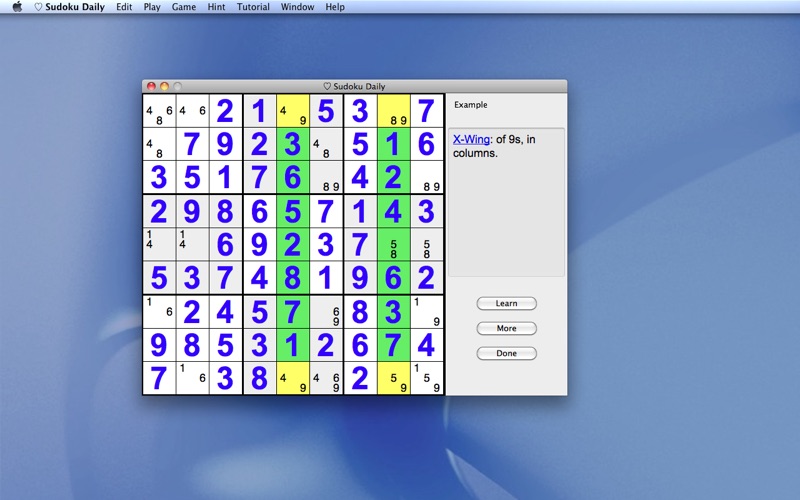This screenshot has width=800, height=500.
Task: Close the Sudoku Daily window with red button
Action: [151, 86]
